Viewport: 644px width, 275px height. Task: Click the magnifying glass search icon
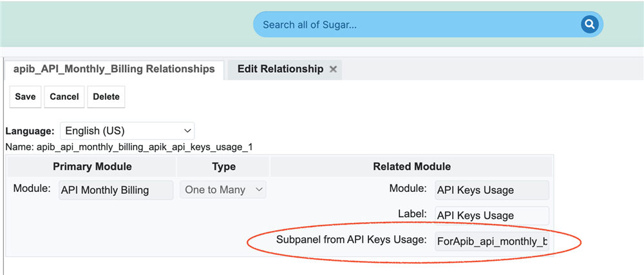tap(589, 24)
